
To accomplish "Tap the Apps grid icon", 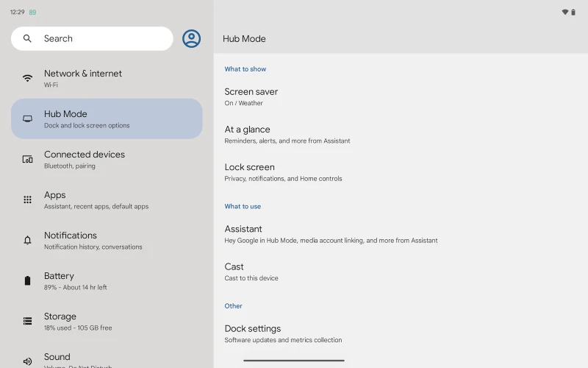I will pos(27,199).
